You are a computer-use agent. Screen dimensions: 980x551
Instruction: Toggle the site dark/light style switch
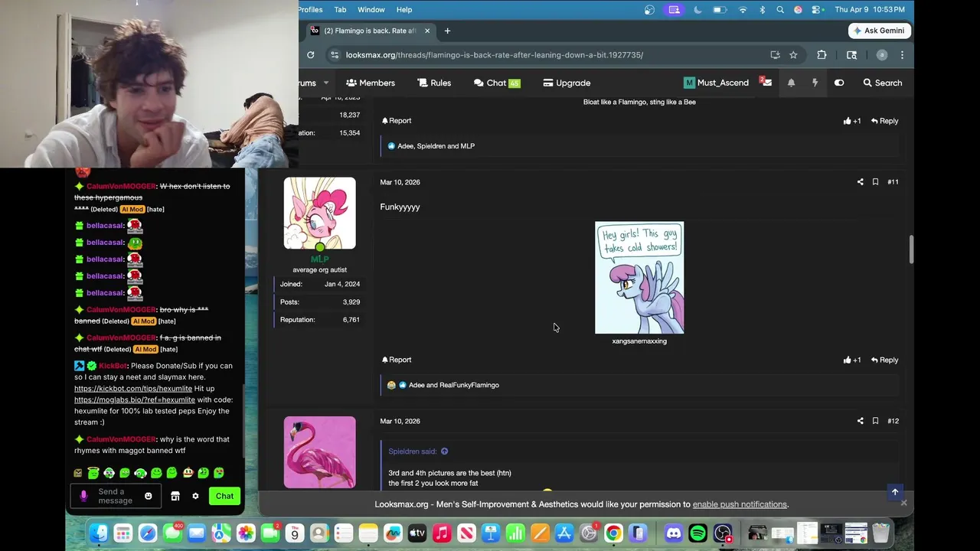[839, 83]
